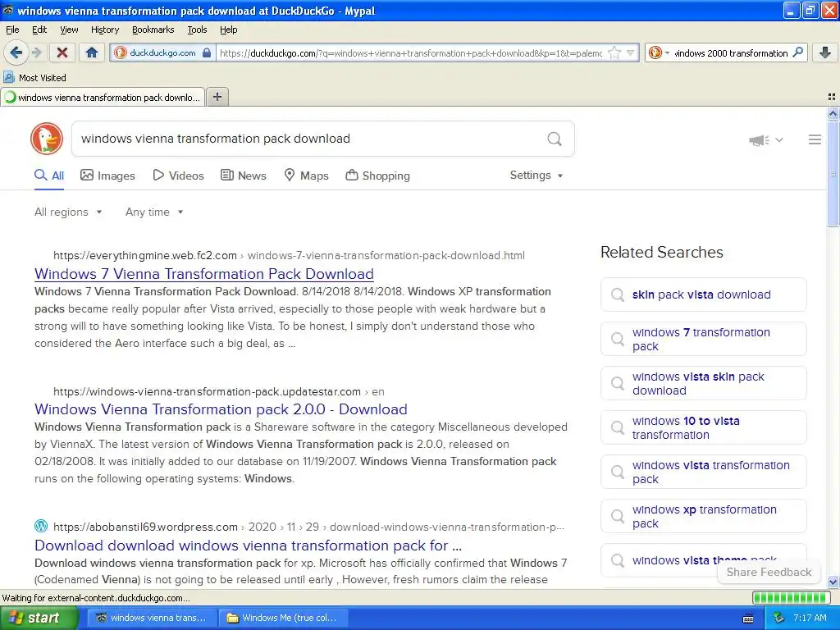Select related search windows xp transformation pack
Image resolution: width=840 pixels, height=630 pixels.
(x=703, y=517)
